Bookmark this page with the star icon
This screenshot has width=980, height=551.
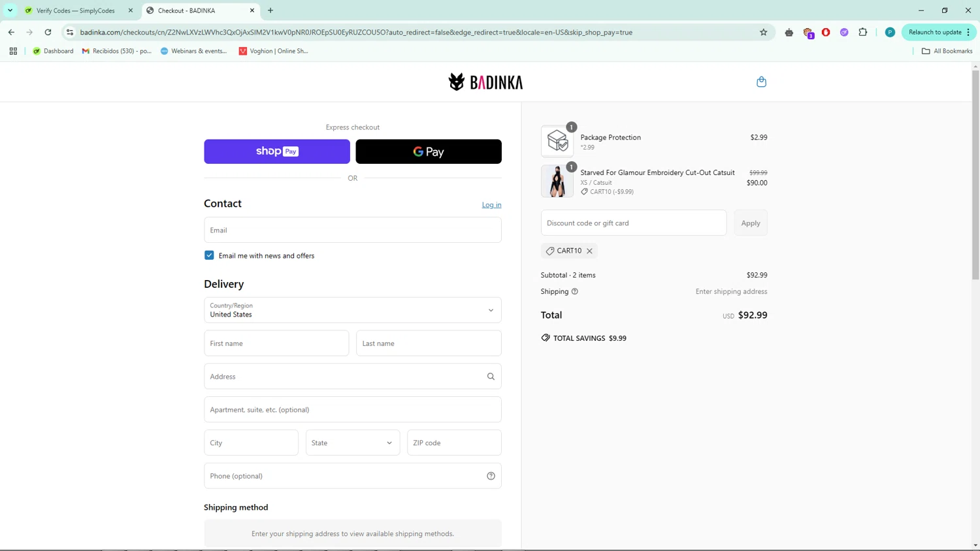(763, 32)
